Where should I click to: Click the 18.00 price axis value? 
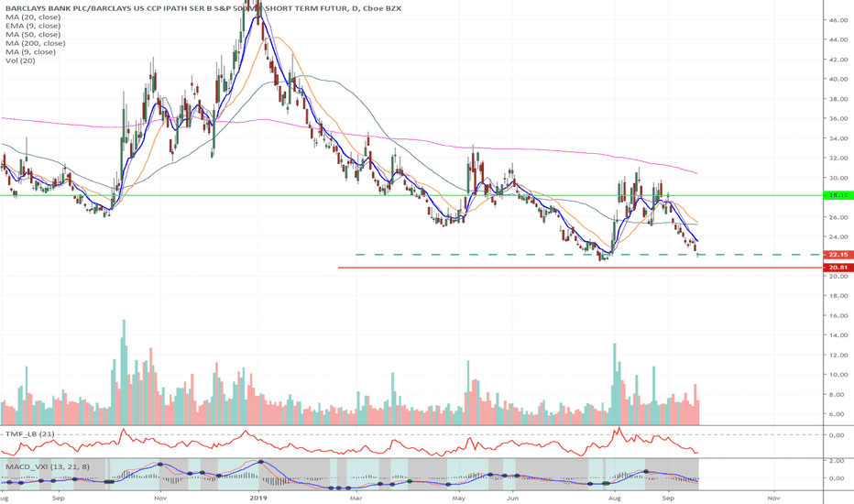pos(838,296)
